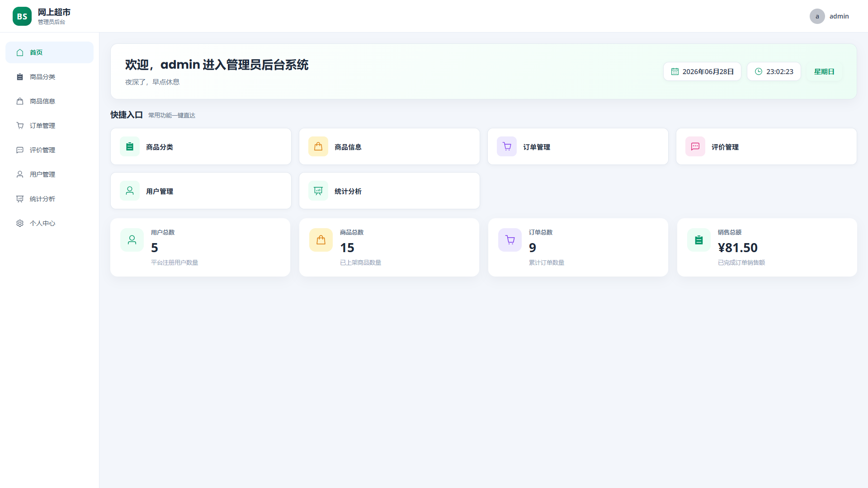Click the 订单总数 value 9
Image resolution: width=868 pixels, height=488 pixels.
pos(533,248)
